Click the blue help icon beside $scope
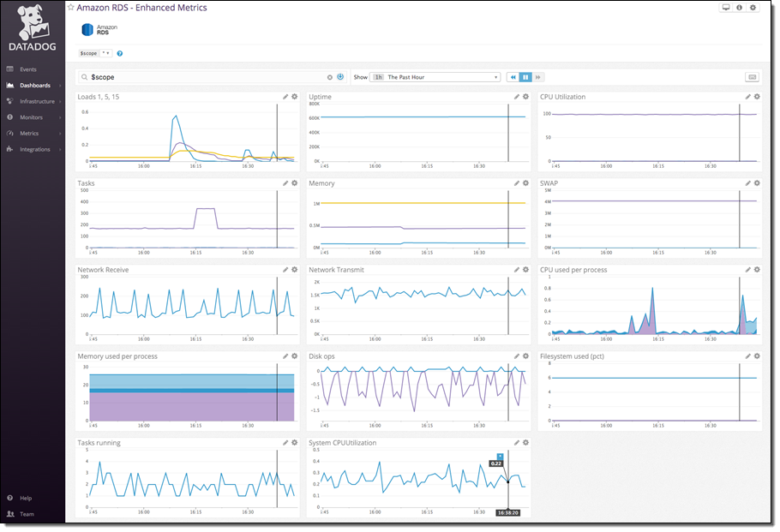Image resolution: width=780 pixels, height=532 pixels. [x=120, y=53]
